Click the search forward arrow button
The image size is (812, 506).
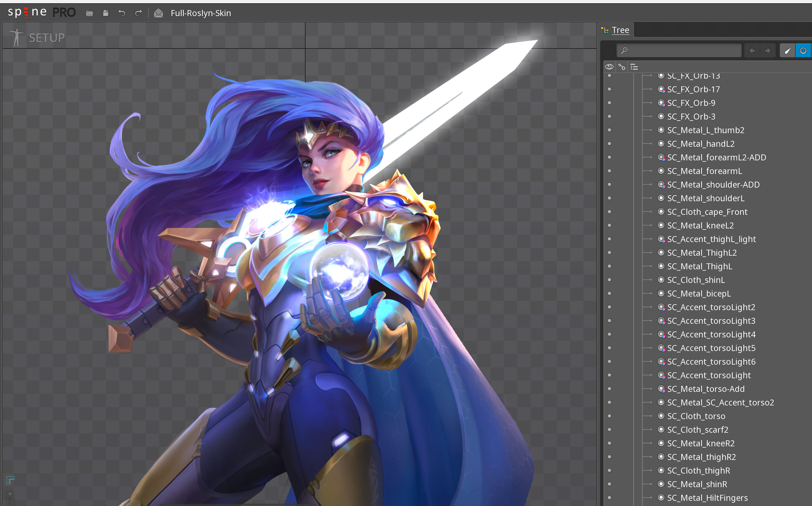pos(768,51)
